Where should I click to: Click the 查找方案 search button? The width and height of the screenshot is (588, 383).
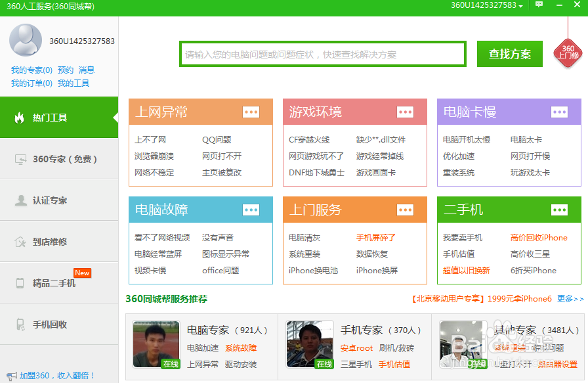(x=510, y=54)
